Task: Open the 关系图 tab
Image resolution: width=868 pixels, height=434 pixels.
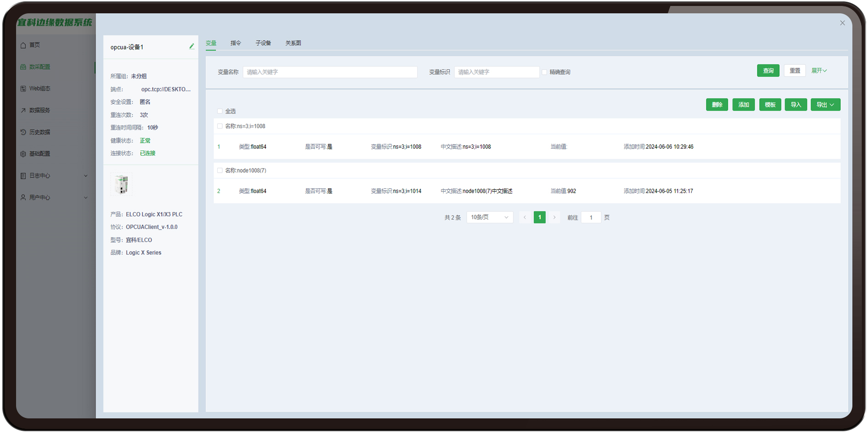Action: click(x=293, y=43)
